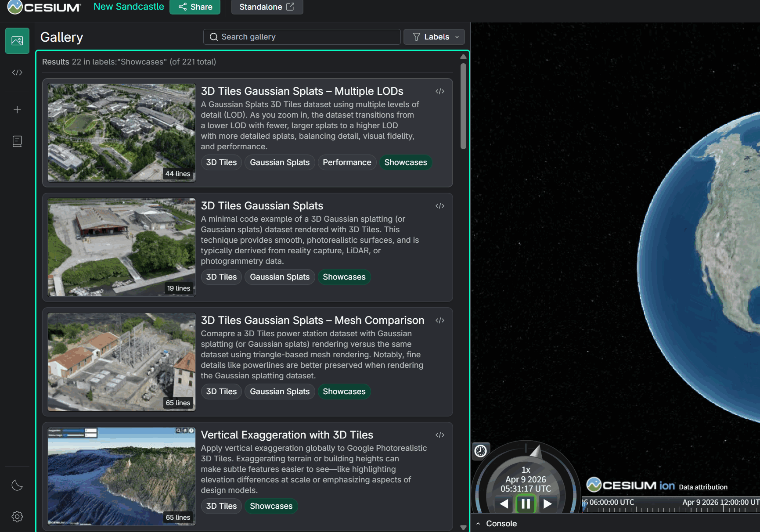Click the clock animation reset icon
The height and width of the screenshot is (532, 760).
pos(480,451)
